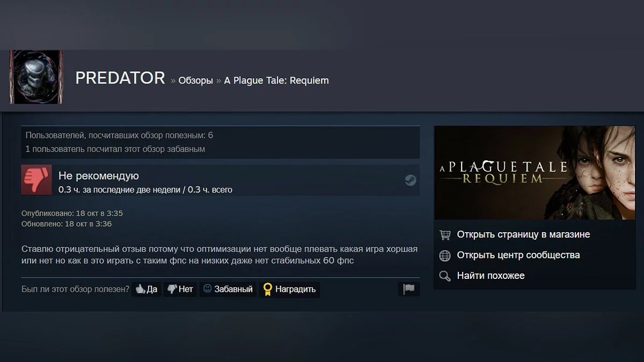The height and width of the screenshot is (362, 644).
Task: Select Открыть центр сообщества
Action: (x=518, y=255)
